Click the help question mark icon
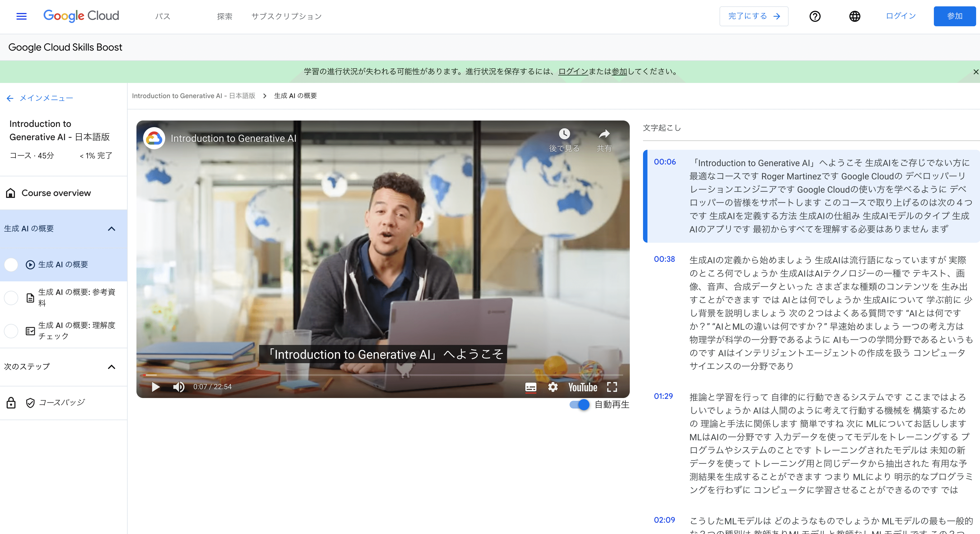 tap(815, 16)
